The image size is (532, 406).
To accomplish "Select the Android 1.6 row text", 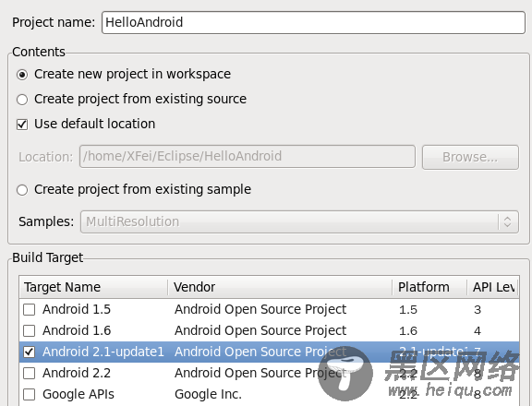I will [77, 330].
